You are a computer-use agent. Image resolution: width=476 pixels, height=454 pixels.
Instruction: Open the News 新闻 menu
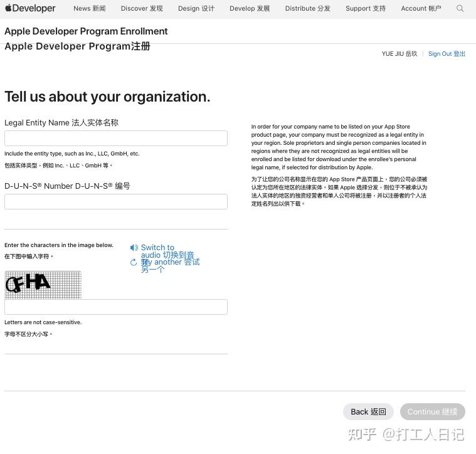point(90,9)
